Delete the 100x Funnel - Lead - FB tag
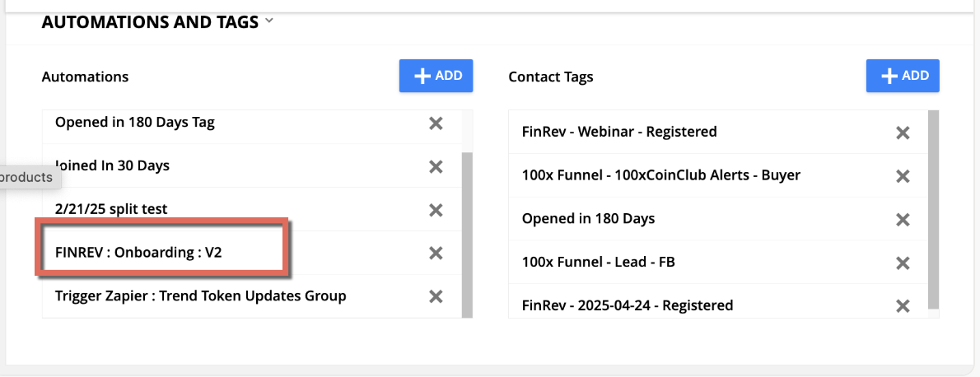The width and height of the screenshot is (980, 377). pyautogui.click(x=903, y=263)
